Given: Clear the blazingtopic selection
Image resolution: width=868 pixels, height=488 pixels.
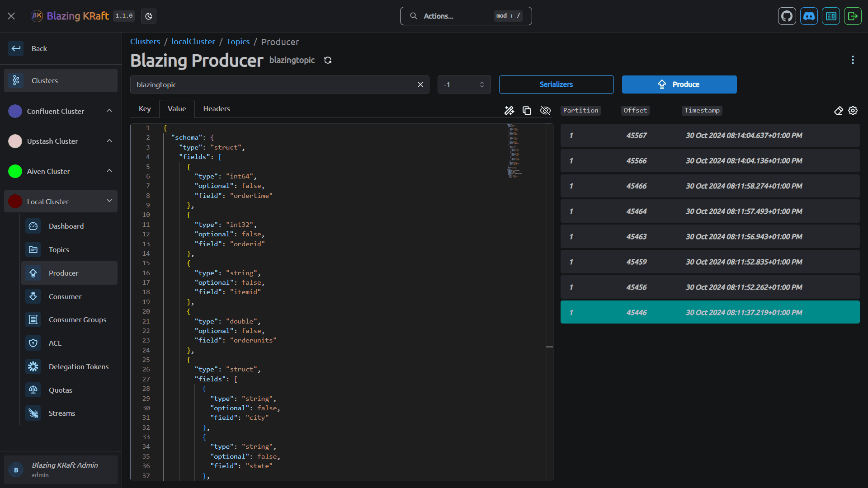Looking at the screenshot, I should pyautogui.click(x=420, y=84).
